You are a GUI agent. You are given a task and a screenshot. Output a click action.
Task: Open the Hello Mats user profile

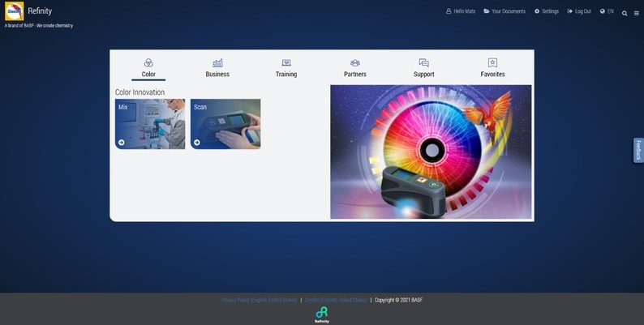point(461,11)
